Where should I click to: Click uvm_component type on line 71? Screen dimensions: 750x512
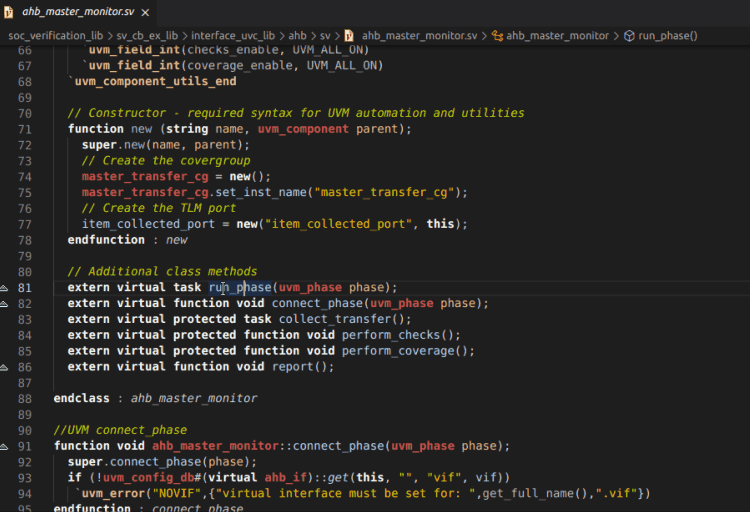coord(303,129)
